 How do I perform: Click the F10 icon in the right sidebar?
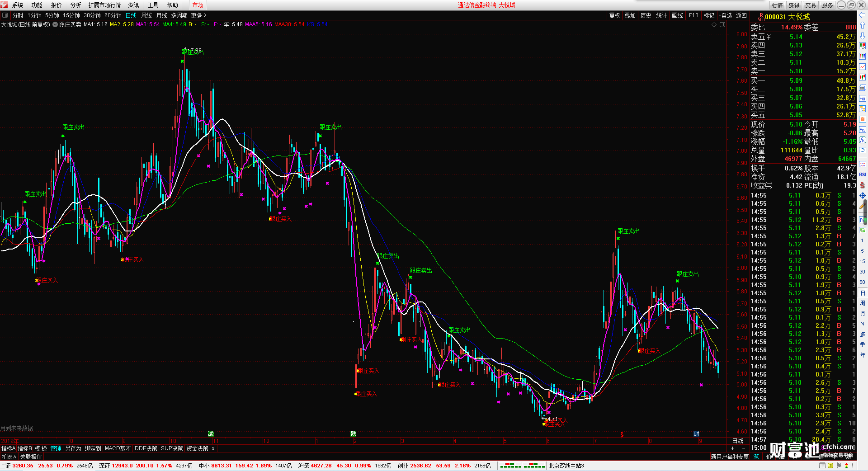tap(863, 98)
